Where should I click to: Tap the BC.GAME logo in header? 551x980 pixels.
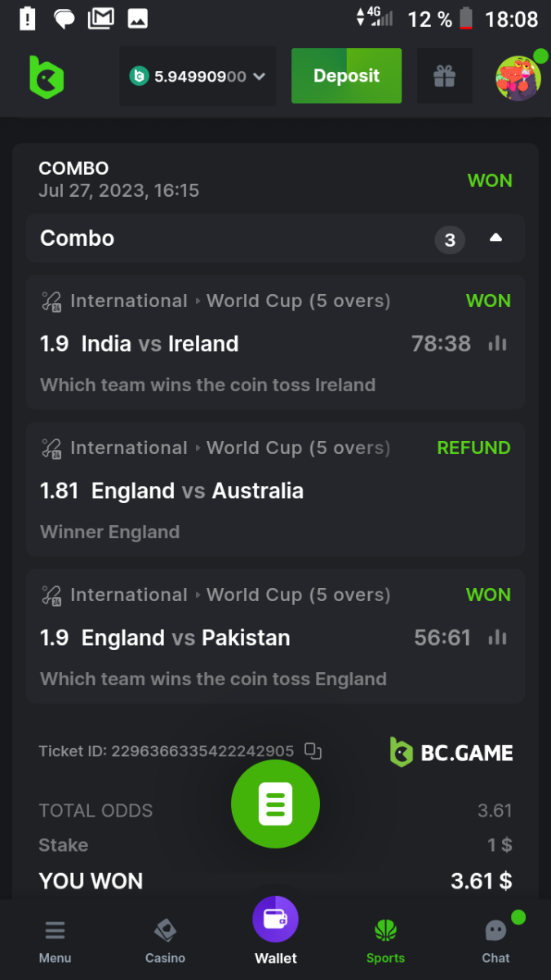click(x=46, y=78)
